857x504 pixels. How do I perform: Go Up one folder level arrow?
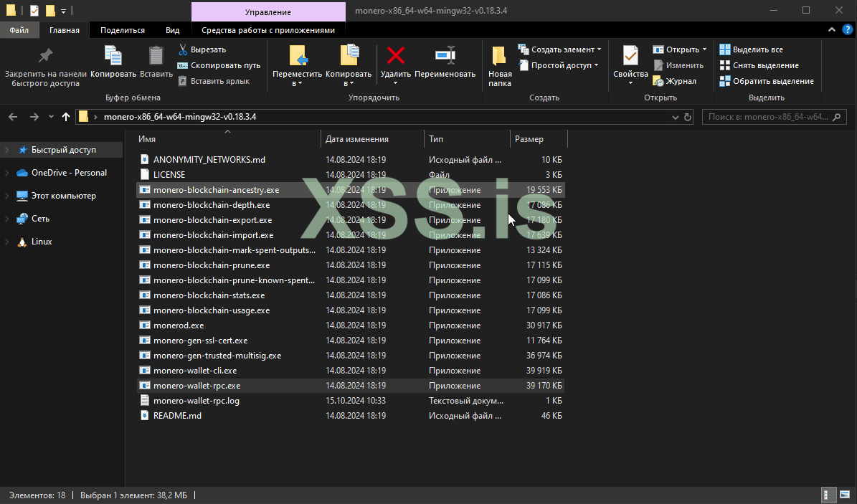[65, 117]
